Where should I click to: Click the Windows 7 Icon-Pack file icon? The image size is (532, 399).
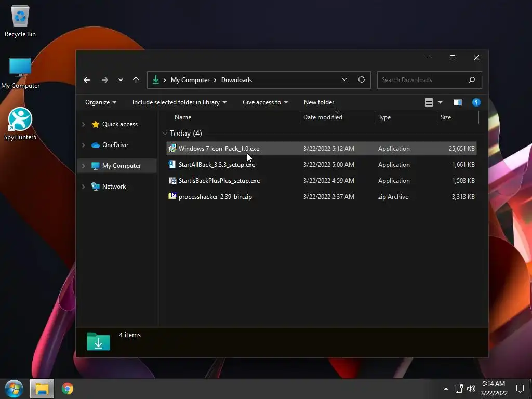(172, 148)
